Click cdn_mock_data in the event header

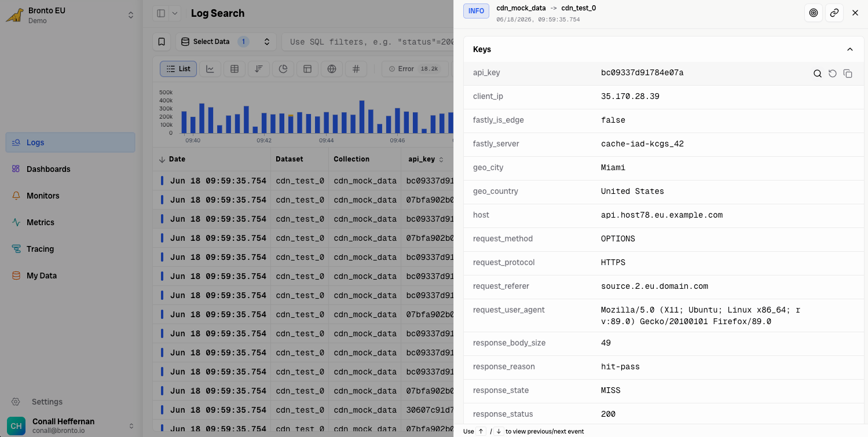[x=521, y=8]
